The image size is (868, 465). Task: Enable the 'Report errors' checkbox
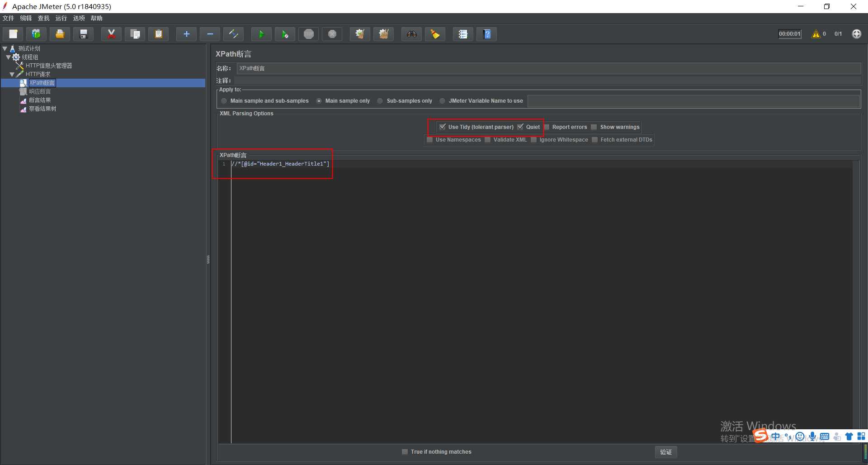coord(565,127)
